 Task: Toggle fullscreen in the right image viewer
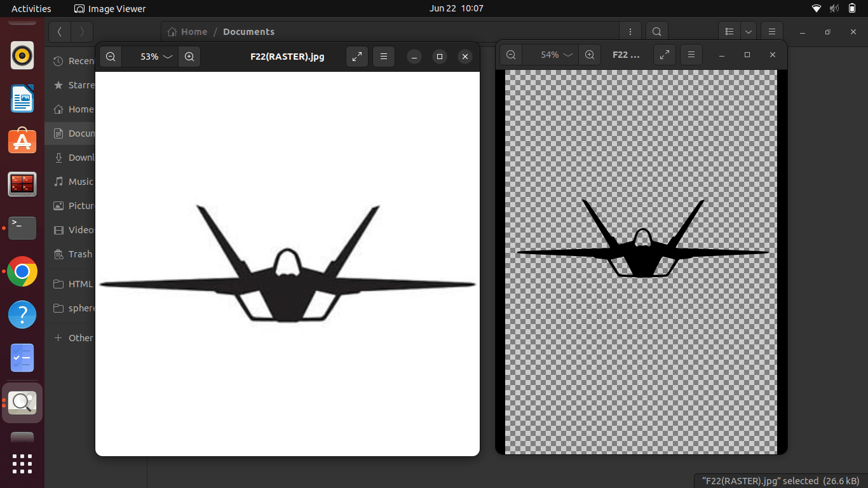pyautogui.click(x=665, y=55)
